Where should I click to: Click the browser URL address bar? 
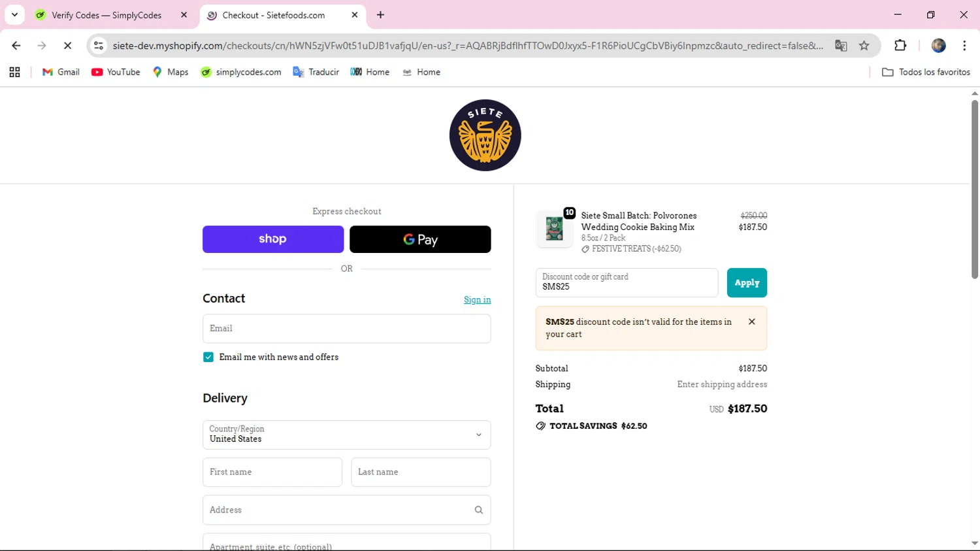coord(467,46)
